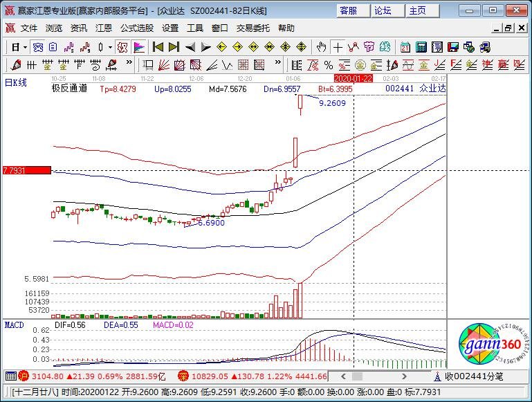Toggle the 极 channel indicator button

pyautogui.click(x=122, y=48)
